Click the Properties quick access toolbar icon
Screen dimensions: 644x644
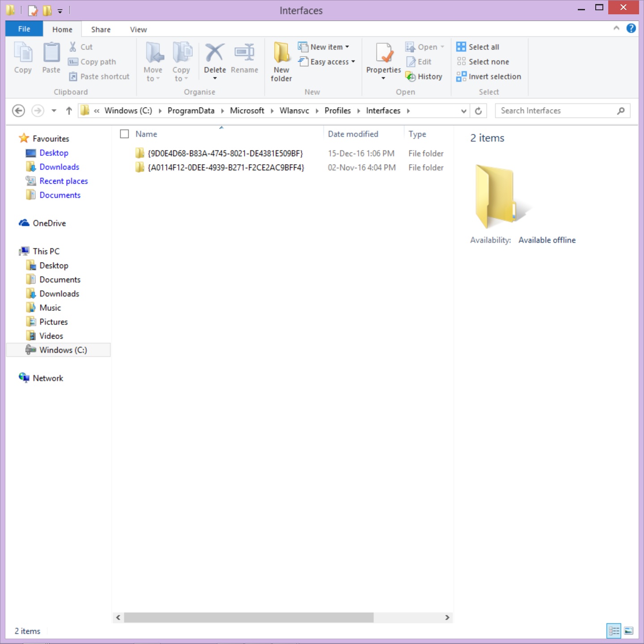point(33,10)
